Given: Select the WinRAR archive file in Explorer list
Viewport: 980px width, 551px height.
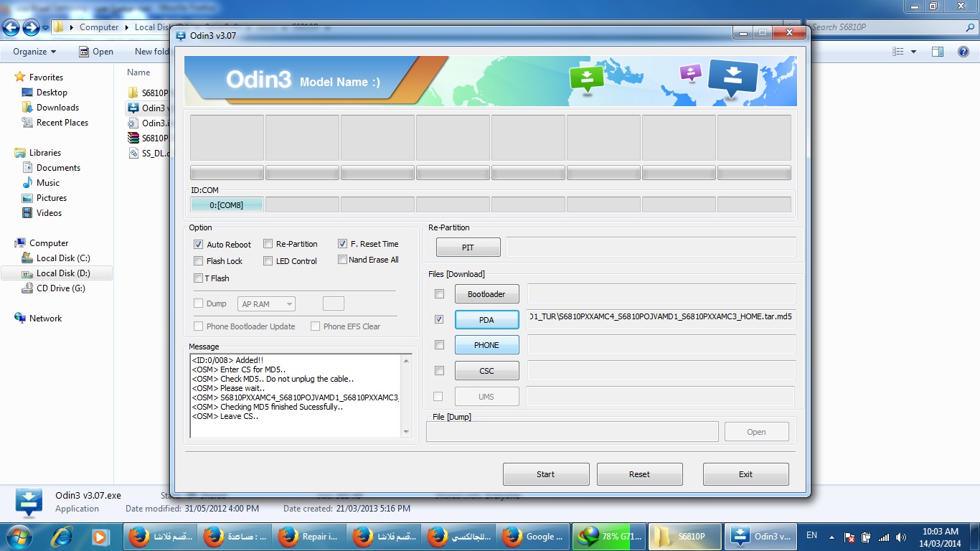Looking at the screenshot, I should [x=148, y=138].
